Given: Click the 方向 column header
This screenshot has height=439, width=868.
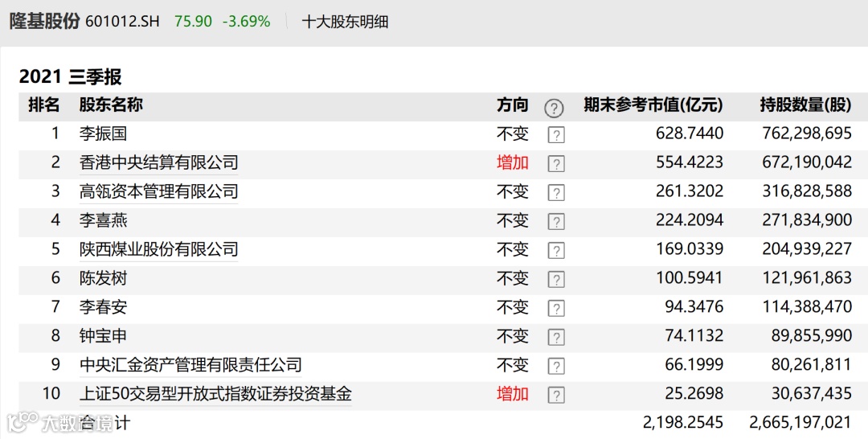Looking at the screenshot, I should 513,105.
